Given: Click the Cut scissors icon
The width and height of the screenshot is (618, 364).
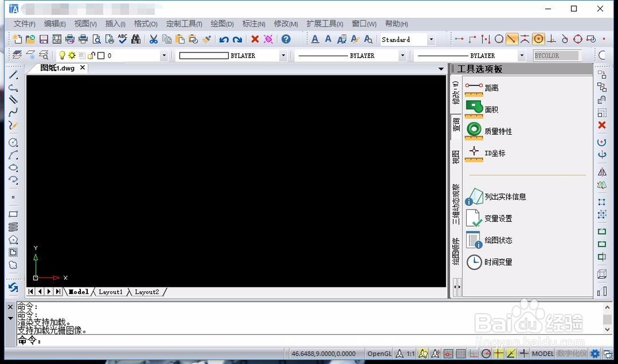Looking at the screenshot, I should [x=153, y=39].
